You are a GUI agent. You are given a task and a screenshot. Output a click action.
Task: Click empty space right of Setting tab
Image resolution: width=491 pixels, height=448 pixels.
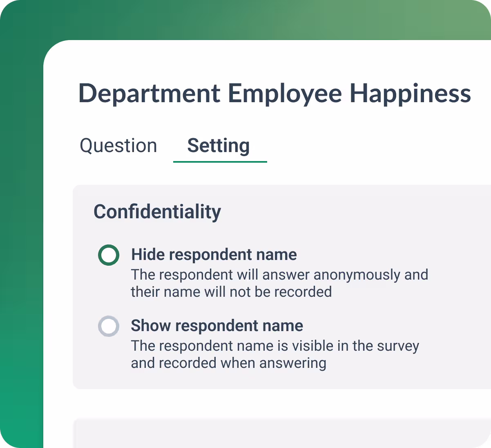368,146
